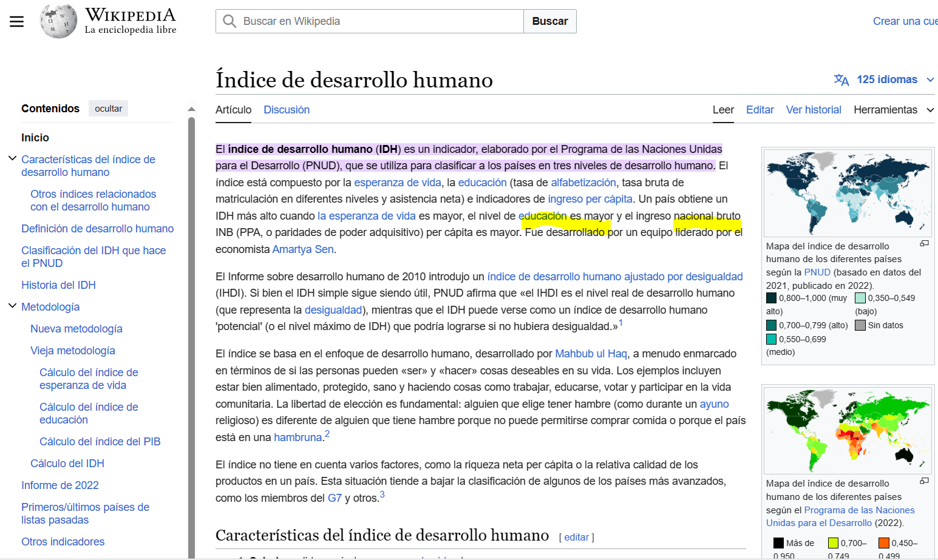Click the 0,350–0,549 light teal legend swatch
The width and height of the screenshot is (938, 560).
point(860,298)
